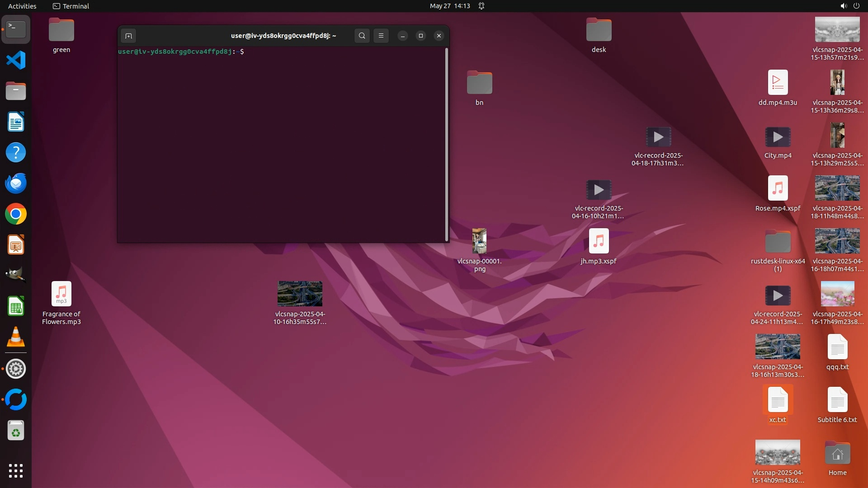Launch Visual Studio Code from dock
Screen dimensions: 868x488
(x=16, y=60)
